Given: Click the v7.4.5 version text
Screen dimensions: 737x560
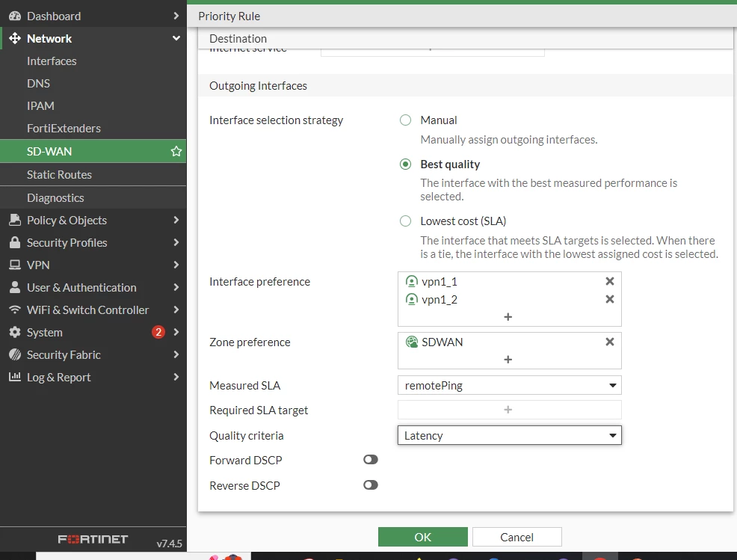Looking at the screenshot, I should 169,544.
